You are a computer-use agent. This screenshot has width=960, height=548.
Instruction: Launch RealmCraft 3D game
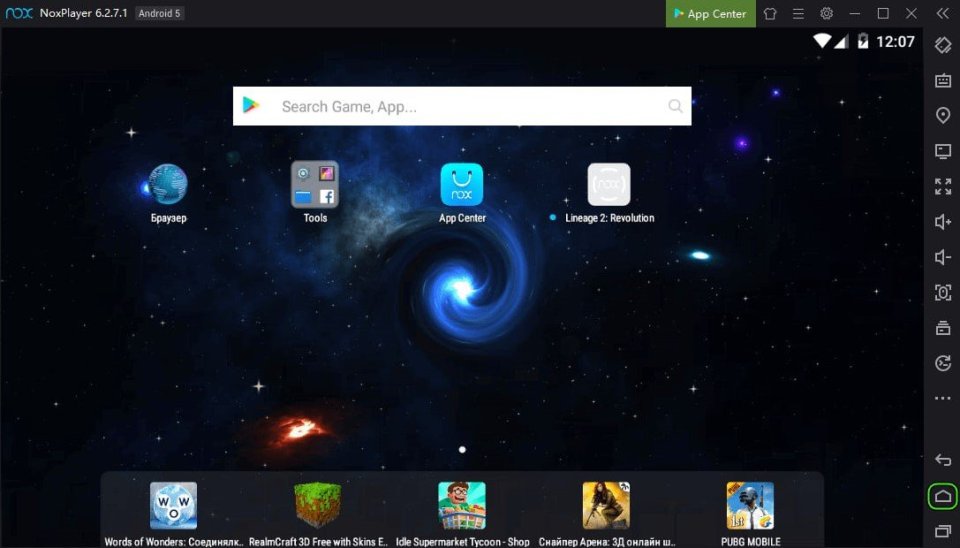[x=318, y=506]
